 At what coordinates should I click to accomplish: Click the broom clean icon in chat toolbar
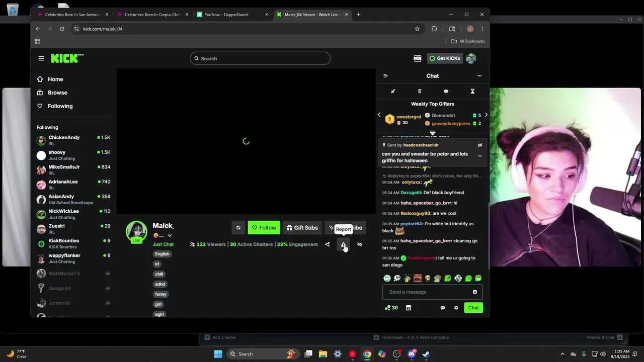click(x=393, y=92)
